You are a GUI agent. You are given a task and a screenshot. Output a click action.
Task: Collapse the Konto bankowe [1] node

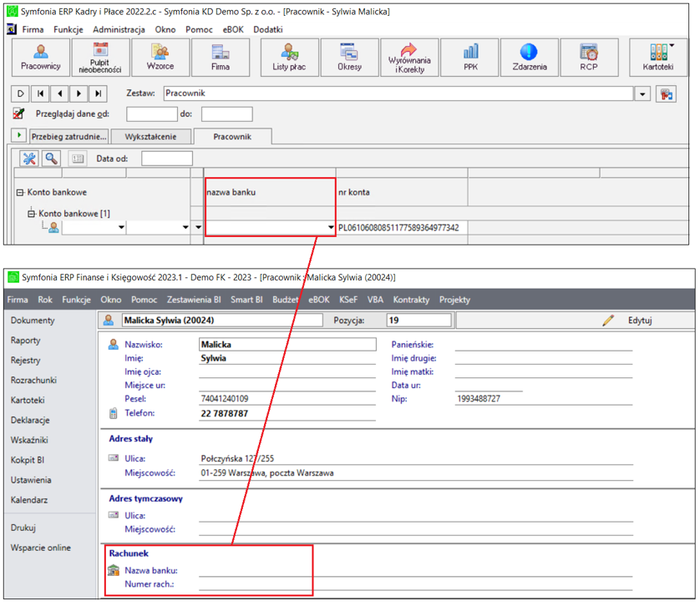31,214
